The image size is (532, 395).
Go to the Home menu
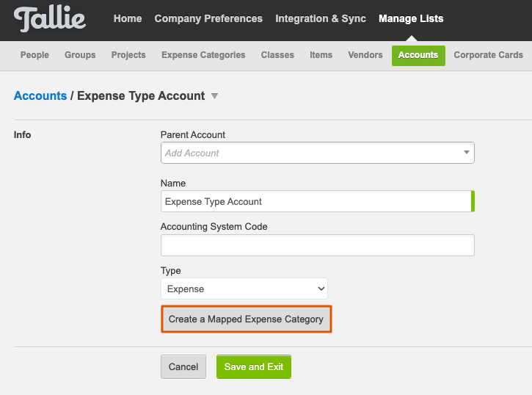pyautogui.click(x=128, y=18)
